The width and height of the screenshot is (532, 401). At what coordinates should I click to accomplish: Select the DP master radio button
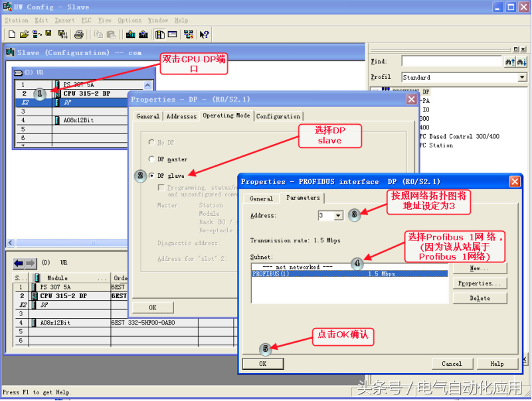(x=151, y=159)
